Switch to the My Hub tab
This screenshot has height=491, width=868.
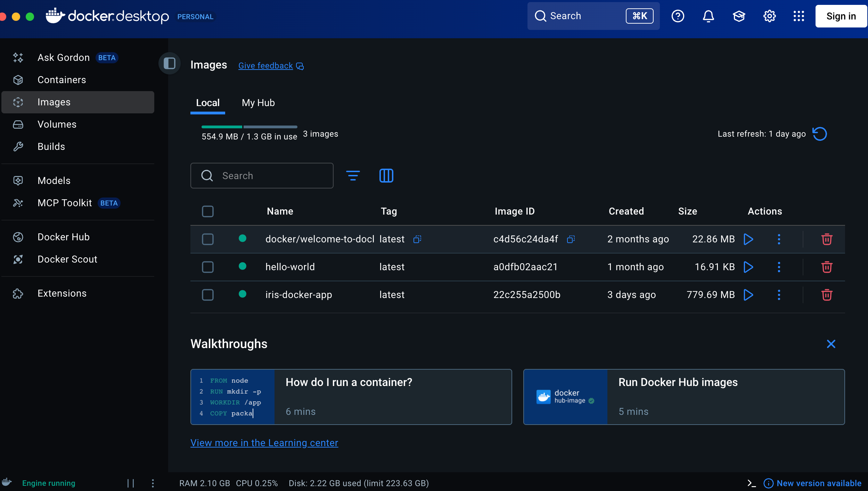click(x=258, y=103)
